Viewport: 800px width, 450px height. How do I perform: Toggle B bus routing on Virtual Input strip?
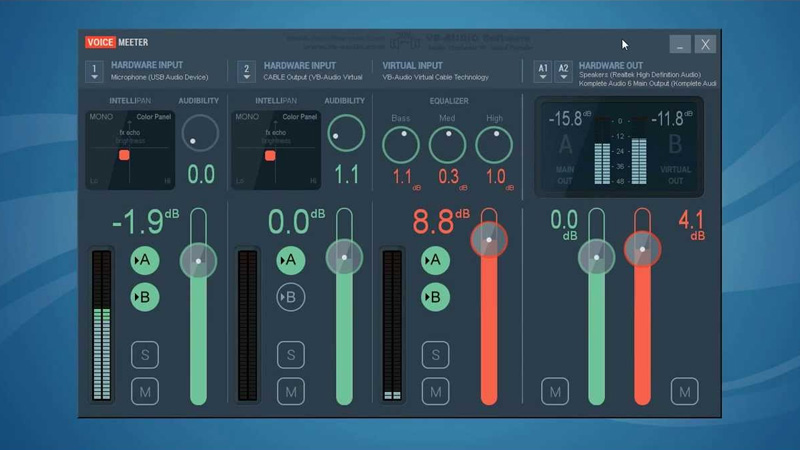point(435,297)
